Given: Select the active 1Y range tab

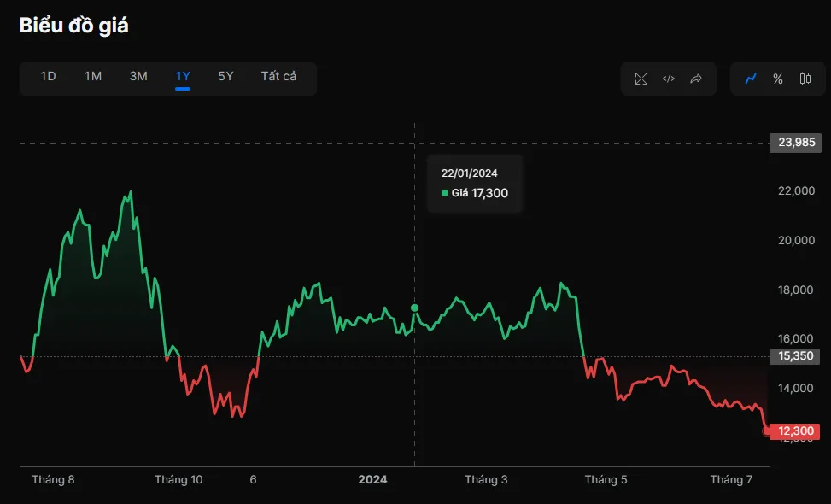Looking at the screenshot, I should pyautogui.click(x=183, y=76).
